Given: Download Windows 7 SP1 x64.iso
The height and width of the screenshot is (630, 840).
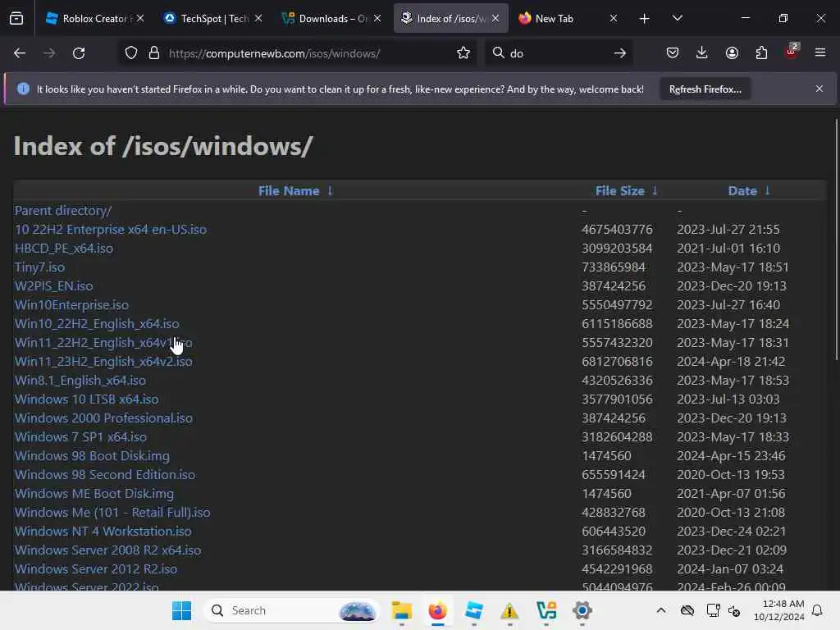Looking at the screenshot, I should pos(81,436).
